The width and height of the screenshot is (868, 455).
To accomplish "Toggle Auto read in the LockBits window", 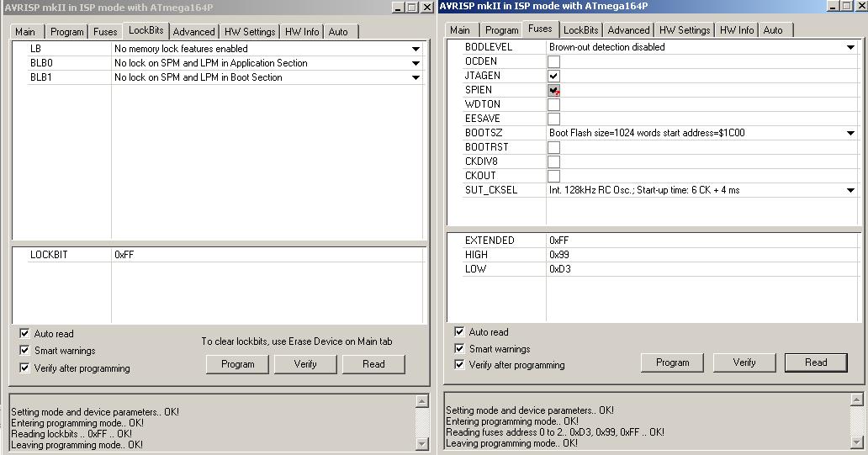I will click(24, 333).
